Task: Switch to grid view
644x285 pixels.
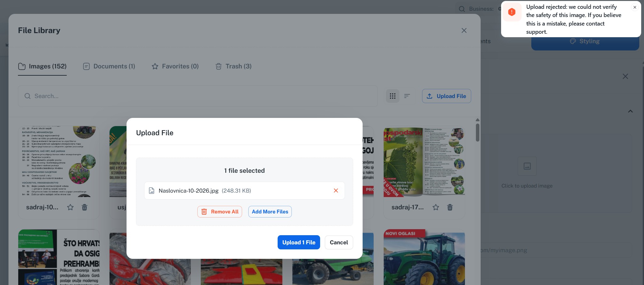Action: pos(393,96)
